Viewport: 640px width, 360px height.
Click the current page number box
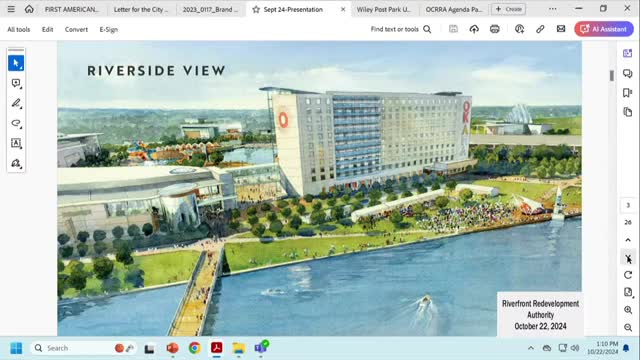(x=628, y=205)
